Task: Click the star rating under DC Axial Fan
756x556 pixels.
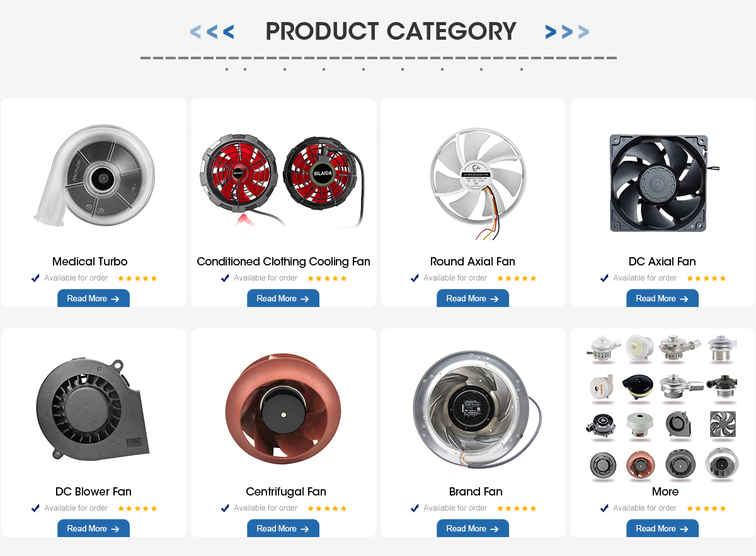Action: coord(706,278)
